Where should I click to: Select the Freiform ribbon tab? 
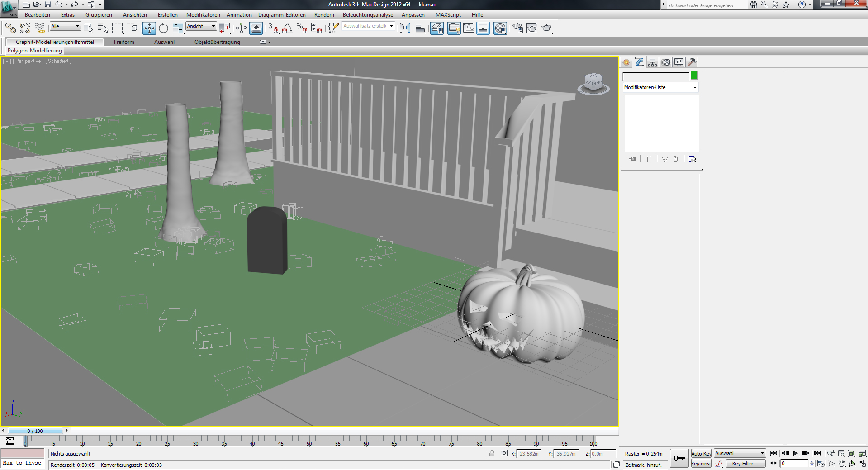[124, 42]
